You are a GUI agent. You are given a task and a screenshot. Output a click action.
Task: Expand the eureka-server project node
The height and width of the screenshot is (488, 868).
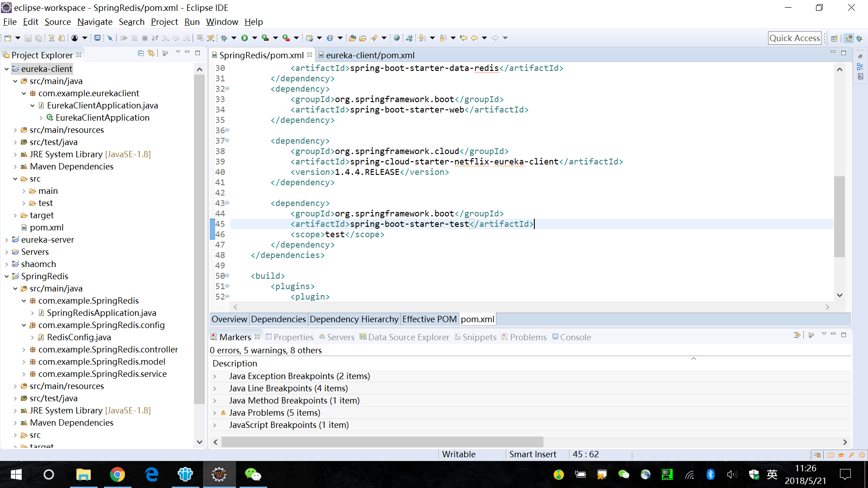coord(6,240)
